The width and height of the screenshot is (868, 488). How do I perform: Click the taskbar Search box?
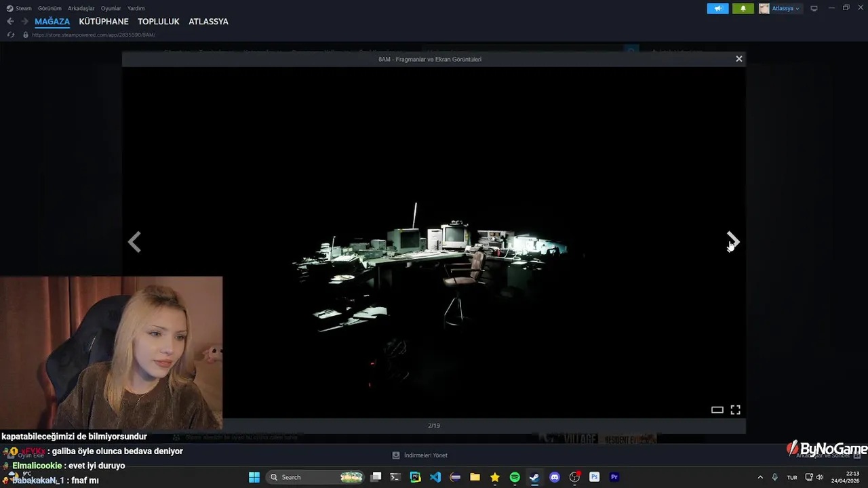(315, 477)
